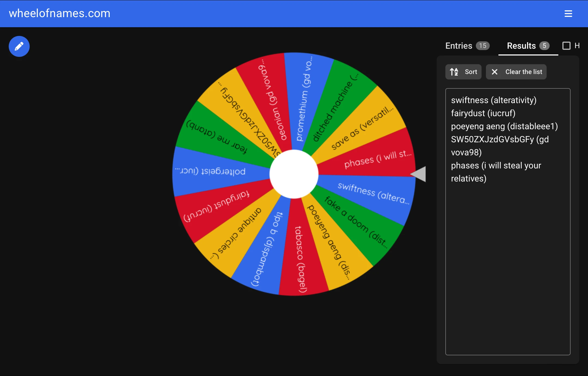The image size is (588, 376).
Task: Enable the Hide checkbox near Results
Action: 567,46
